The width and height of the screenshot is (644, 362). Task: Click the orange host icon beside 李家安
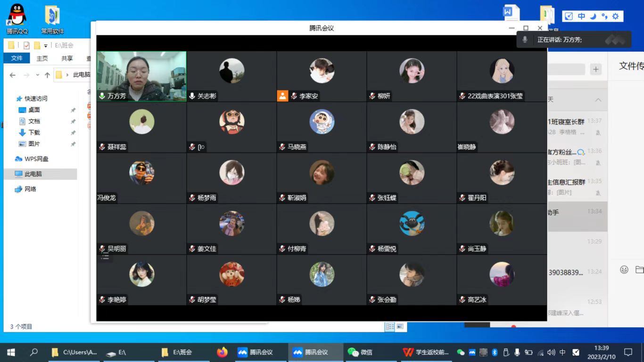pos(282,96)
